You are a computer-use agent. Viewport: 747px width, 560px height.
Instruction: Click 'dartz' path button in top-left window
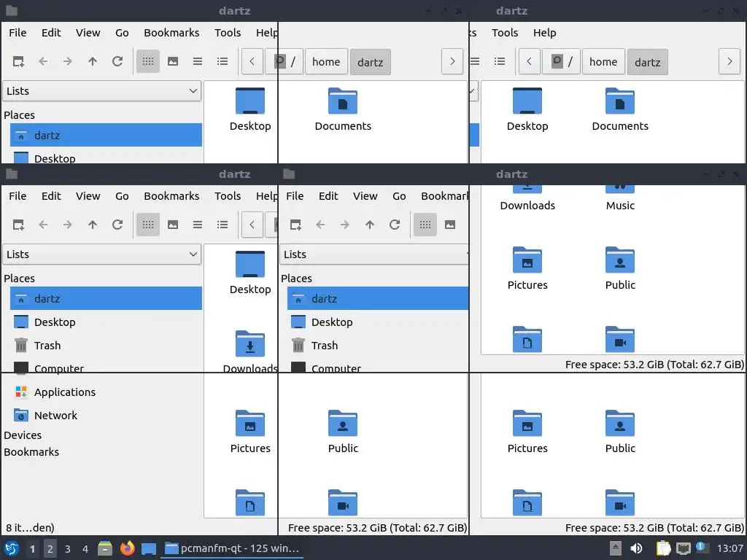(370, 62)
